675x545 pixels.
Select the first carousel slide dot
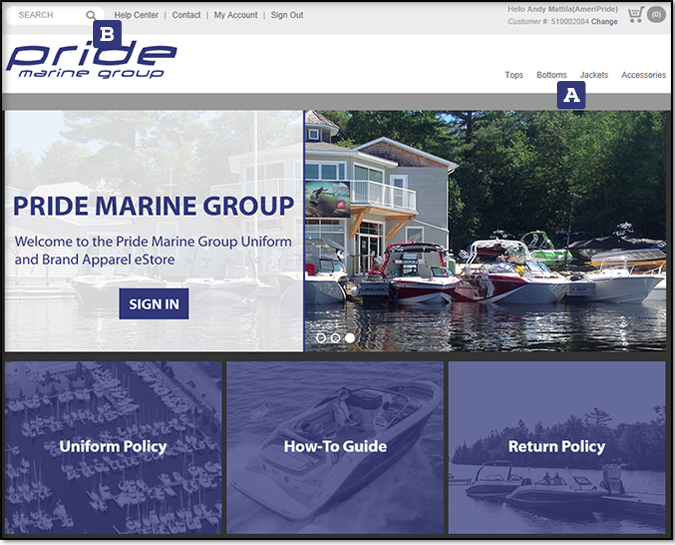[x=321, y=338]
